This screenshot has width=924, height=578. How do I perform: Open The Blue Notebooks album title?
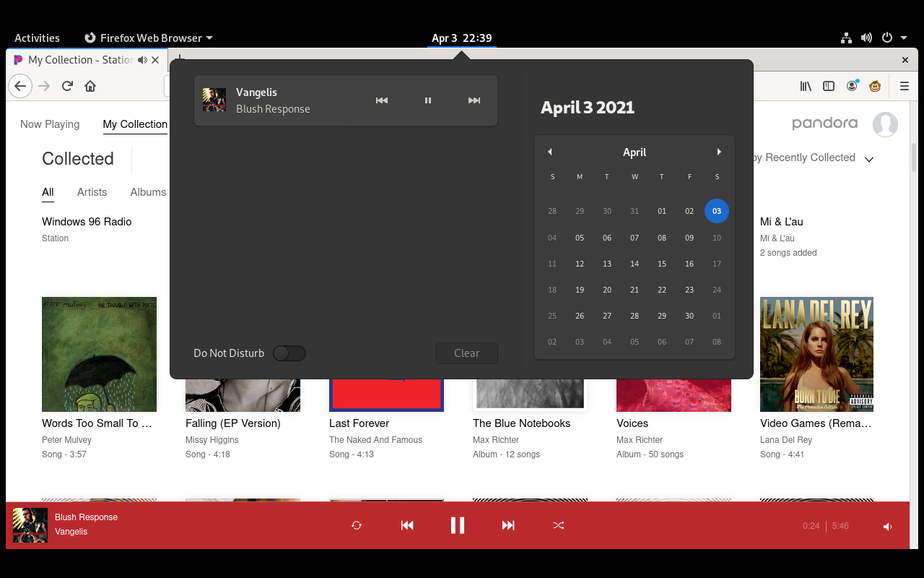coord(521,423)
